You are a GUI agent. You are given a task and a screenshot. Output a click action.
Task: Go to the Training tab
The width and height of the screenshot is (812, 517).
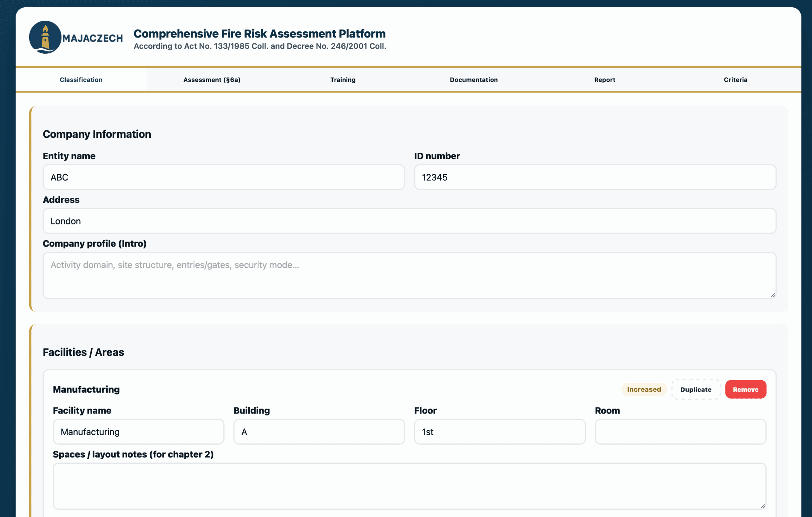click(343, 80)
